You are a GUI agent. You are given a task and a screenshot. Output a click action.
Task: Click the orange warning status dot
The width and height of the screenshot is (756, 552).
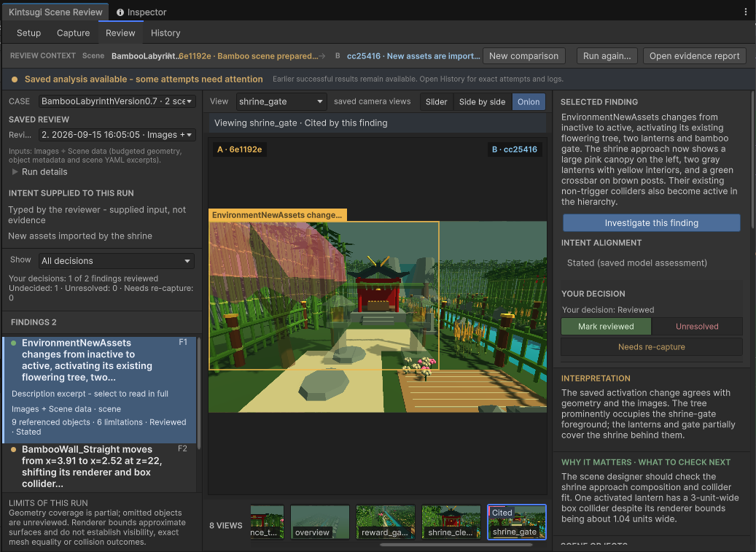pos(15,79)
